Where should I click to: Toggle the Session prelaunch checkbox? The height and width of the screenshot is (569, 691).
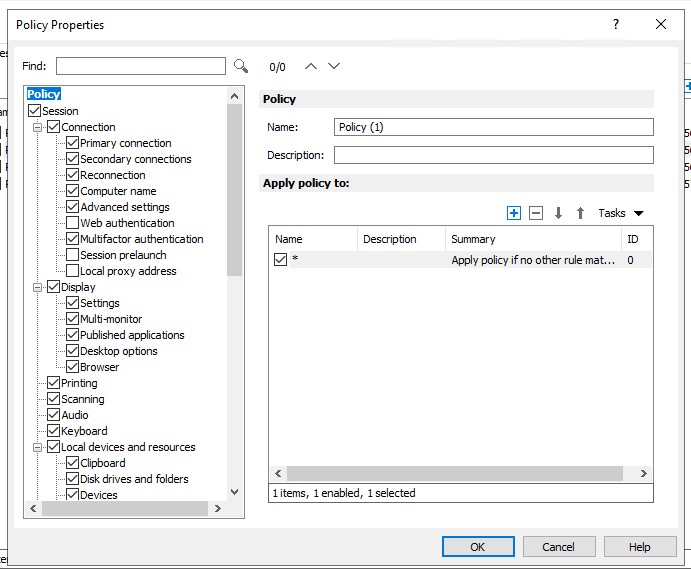73,255
